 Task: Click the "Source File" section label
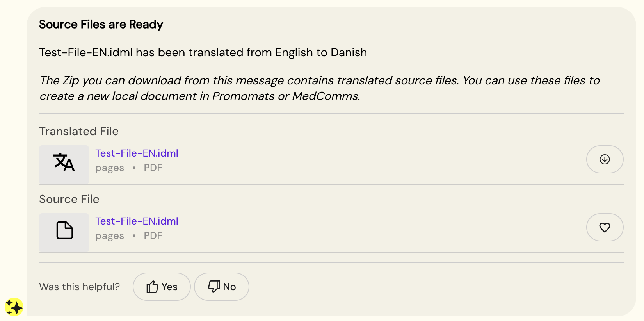tap(69, 199)
